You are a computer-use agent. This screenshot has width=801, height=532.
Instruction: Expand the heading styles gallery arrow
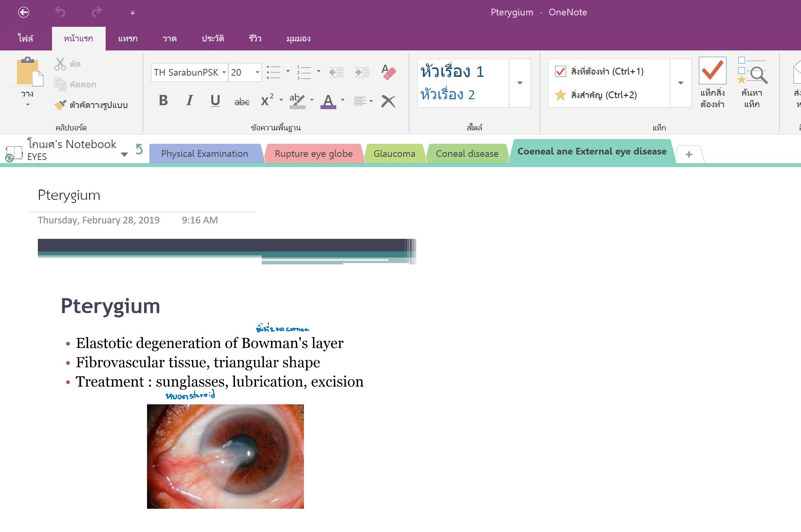click(x=520, y=83)
